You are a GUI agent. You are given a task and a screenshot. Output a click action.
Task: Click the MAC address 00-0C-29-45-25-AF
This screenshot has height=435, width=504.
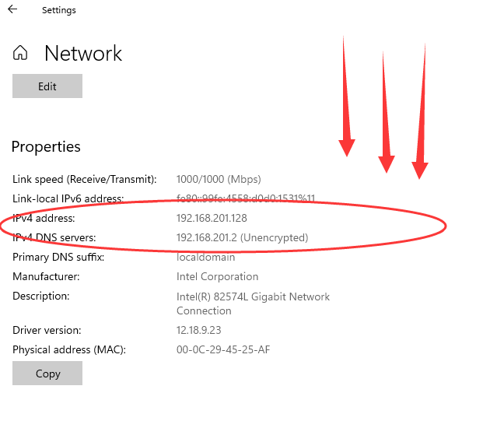pyautogui.click(x=223, y=349)
